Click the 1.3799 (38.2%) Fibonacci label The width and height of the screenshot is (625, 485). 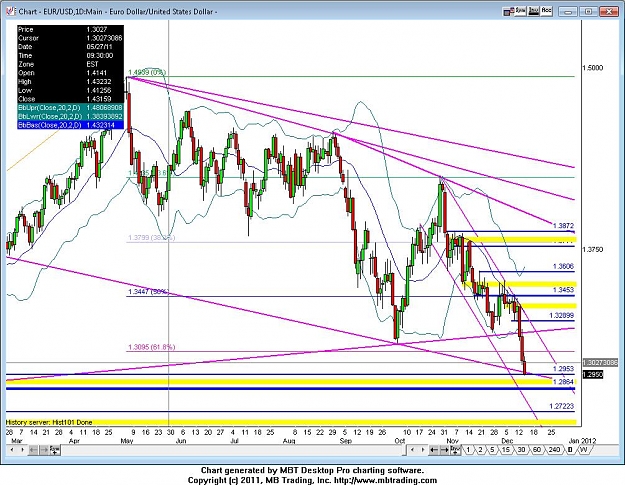(x=151, y=238)
